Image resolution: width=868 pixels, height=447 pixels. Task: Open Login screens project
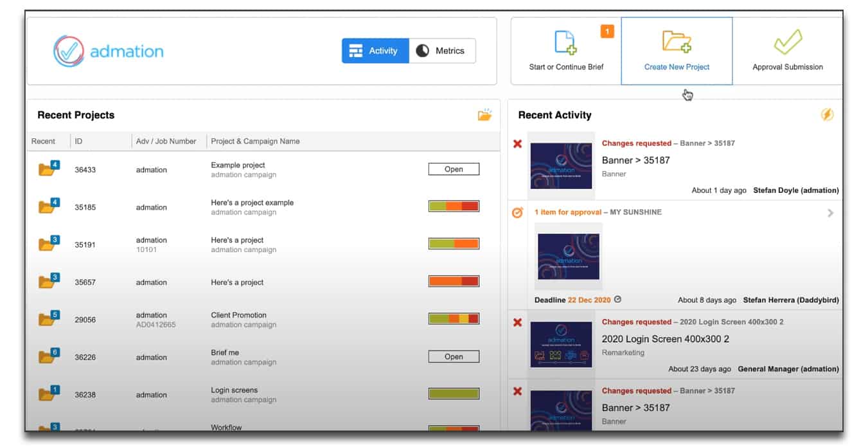pyautogui.click(x=234, y=390)
